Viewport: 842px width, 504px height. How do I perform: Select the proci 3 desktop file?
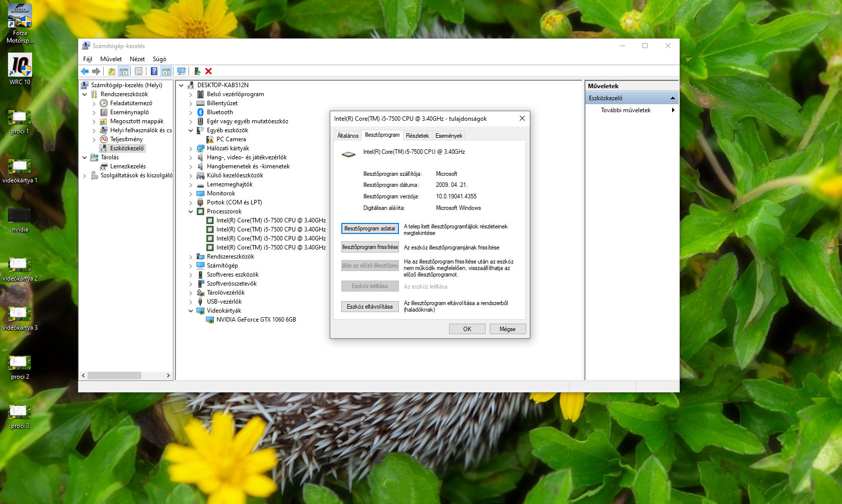tap(20, 417)
